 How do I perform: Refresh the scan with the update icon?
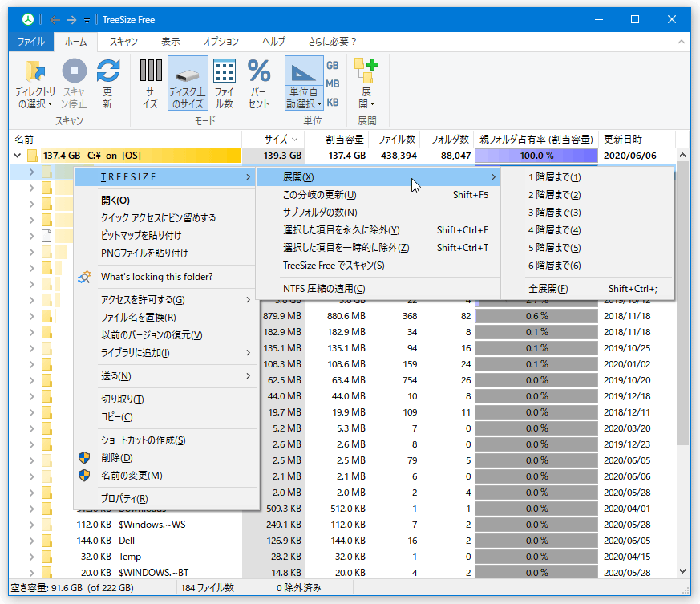point(108,84)
